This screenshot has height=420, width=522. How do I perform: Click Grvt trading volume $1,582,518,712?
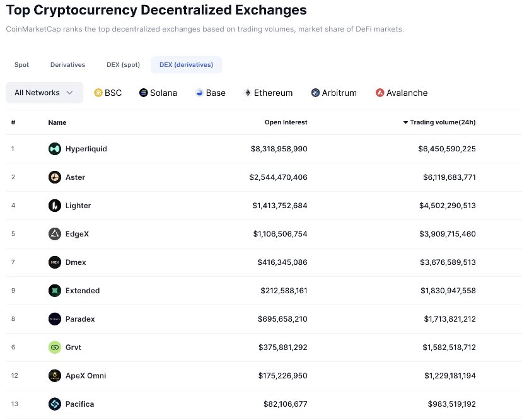(x=449, y=347)
